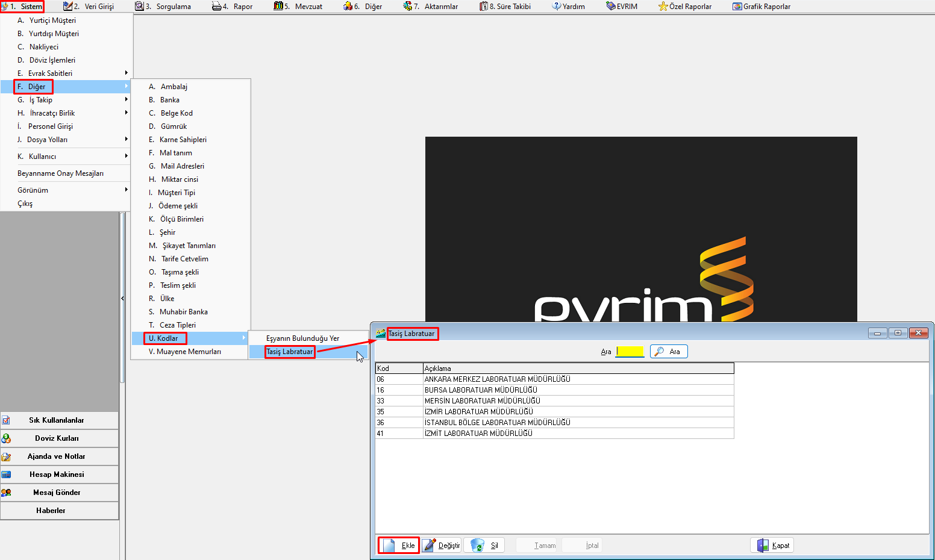Click the Açıklama column header
This screenshot has height=560, width=935.
click(578, 369)
